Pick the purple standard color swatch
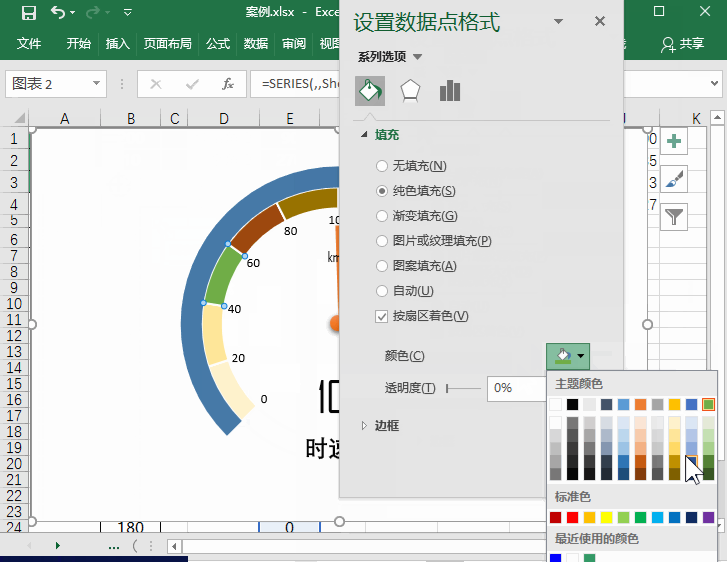This screenshot has width=727, height=562. pyautogui.click(x=708, y=517)
